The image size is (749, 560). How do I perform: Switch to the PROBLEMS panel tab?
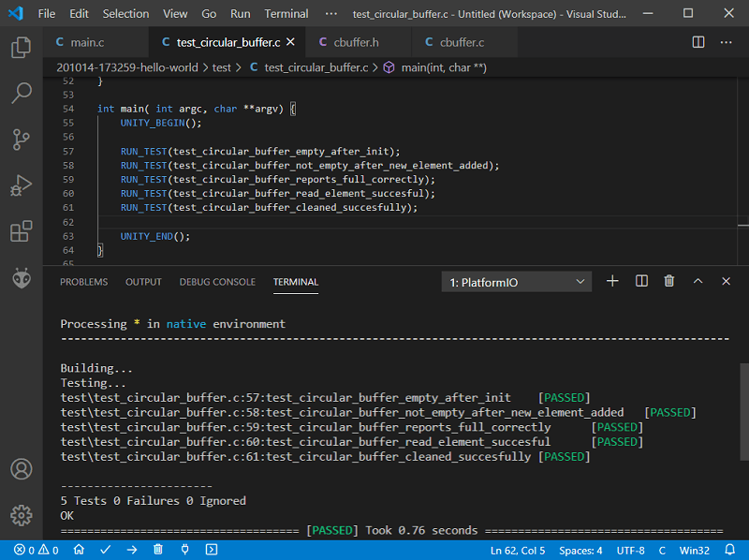83,282
